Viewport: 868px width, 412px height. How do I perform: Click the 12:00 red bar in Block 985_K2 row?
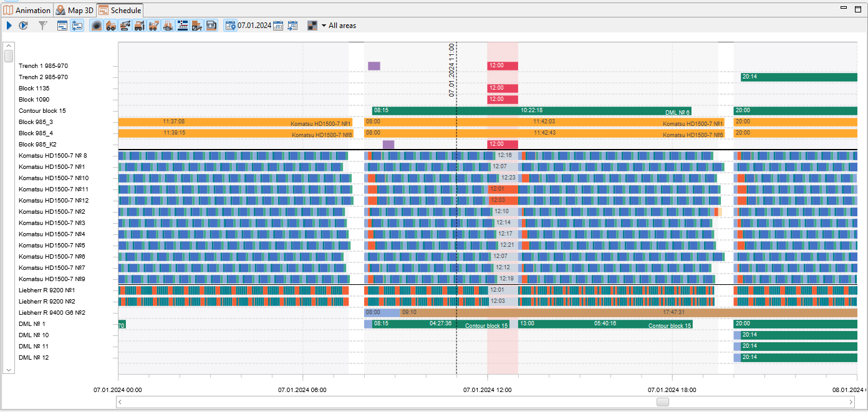click(x=503, y=145)
